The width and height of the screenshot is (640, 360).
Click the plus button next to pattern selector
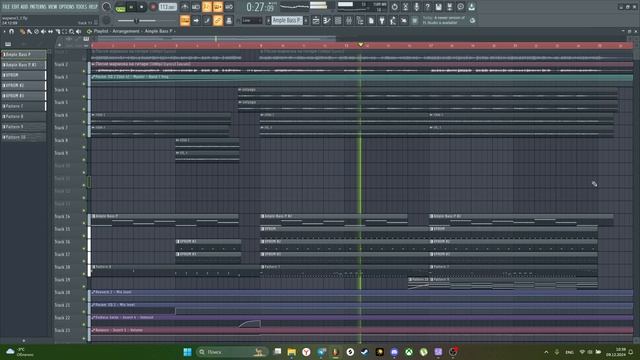(306, 20)
